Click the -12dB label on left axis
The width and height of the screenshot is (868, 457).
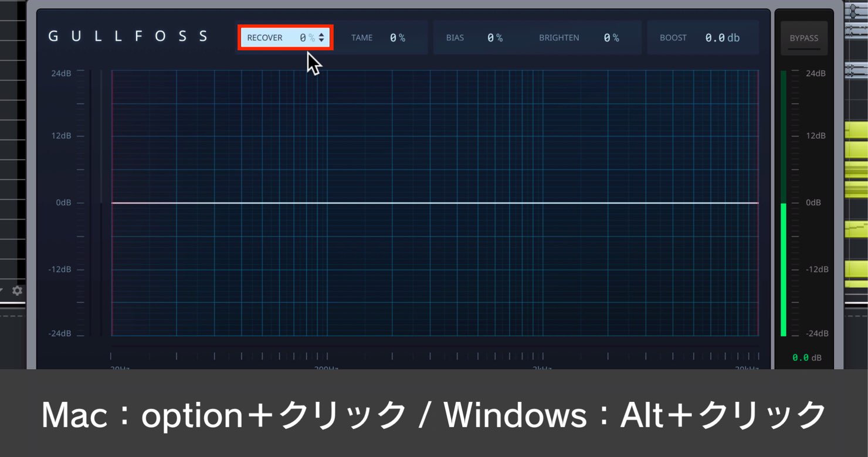coord(60,269)
